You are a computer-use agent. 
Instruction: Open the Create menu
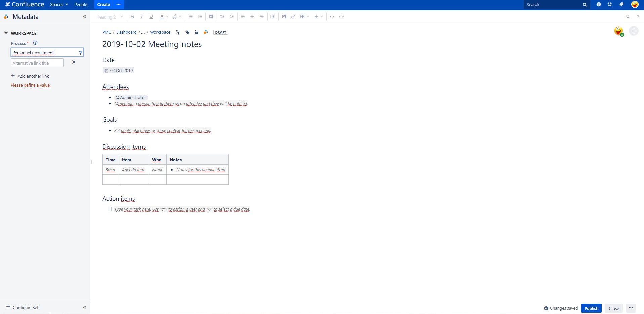click(103, 4)
